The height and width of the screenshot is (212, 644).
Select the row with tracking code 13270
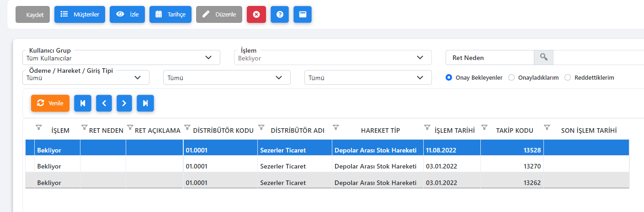(x=327, y=166)
